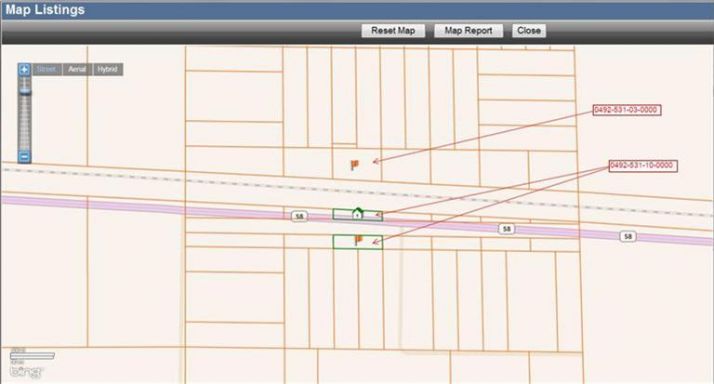Click the orange flag in green parcel below highway
The image size is (714, 384).
click(x=358, y=240)
